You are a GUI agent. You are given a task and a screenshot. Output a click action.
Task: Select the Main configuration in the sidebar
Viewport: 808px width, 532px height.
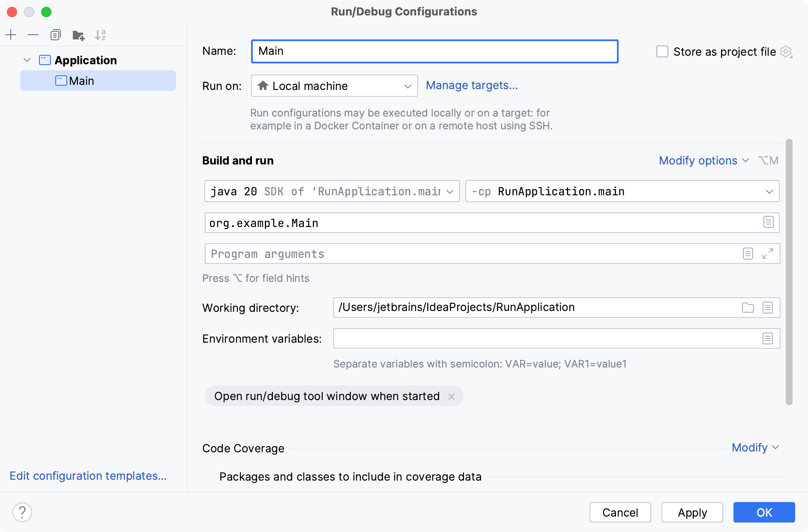[81, 81]
